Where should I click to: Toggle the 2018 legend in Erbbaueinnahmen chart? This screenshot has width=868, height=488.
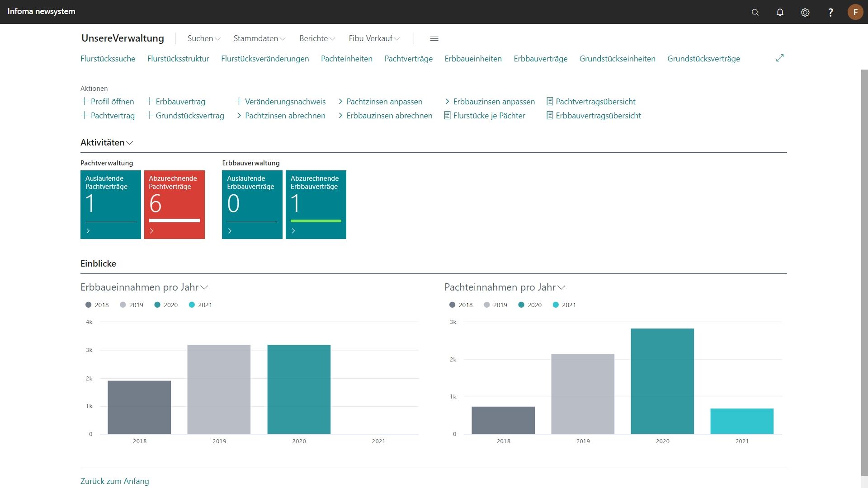coord(97,305)
